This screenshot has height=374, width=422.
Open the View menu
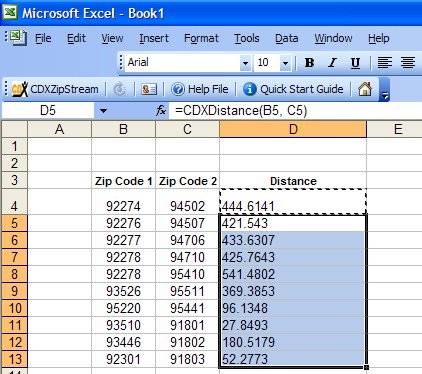[112, 38]
